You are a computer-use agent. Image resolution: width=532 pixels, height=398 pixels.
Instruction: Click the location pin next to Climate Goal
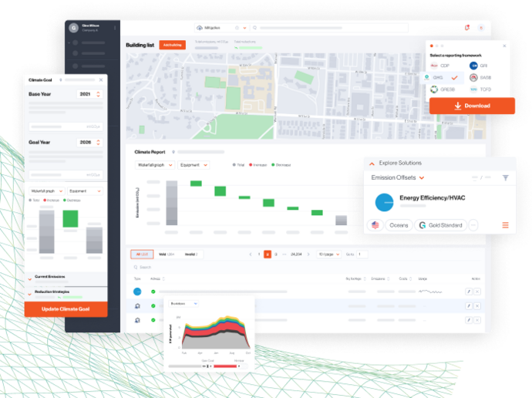coord(61,80)
